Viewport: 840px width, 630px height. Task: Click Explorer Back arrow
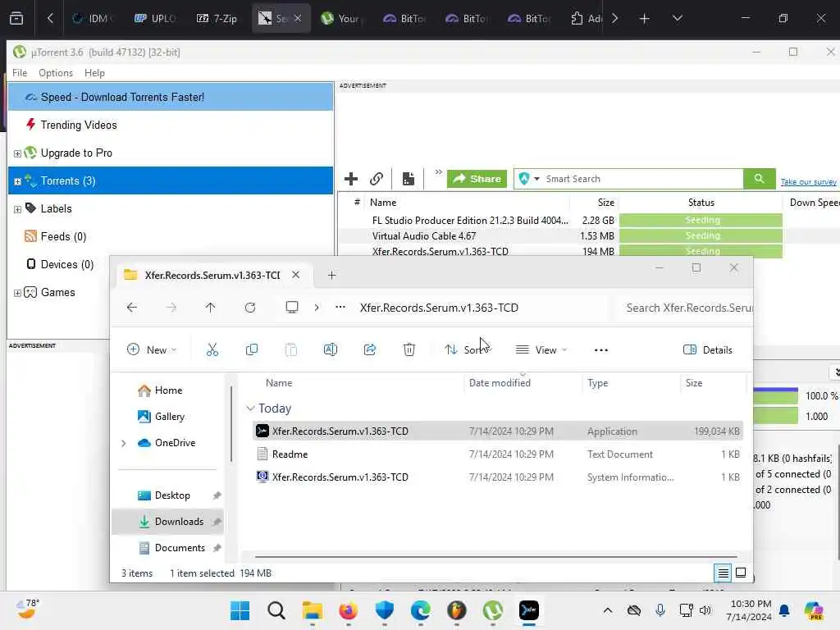coord(132,308)
